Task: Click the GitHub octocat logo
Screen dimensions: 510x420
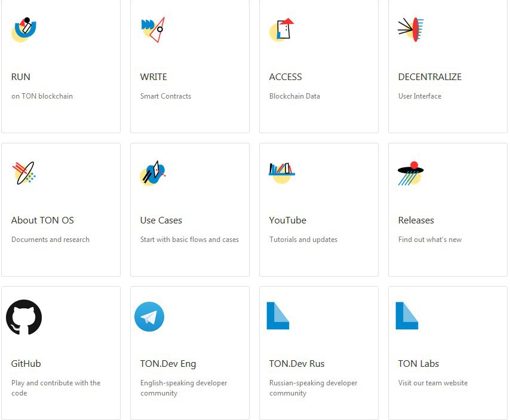Action: click(24, 317)
